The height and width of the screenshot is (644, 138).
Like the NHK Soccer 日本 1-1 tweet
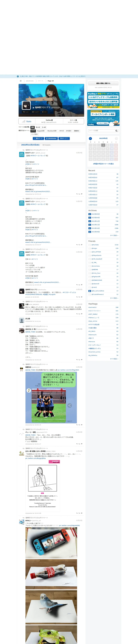pyautogui.click(x=82, y=245)
